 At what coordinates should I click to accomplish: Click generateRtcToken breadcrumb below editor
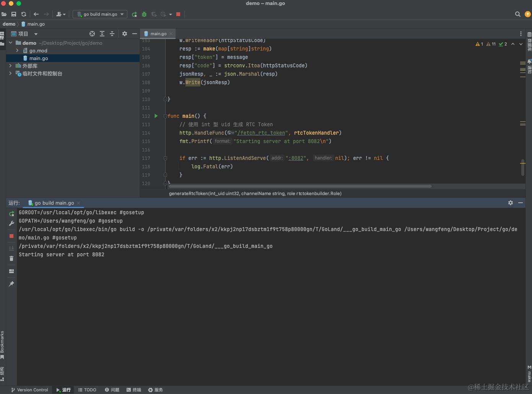click(x=255, y=194)
